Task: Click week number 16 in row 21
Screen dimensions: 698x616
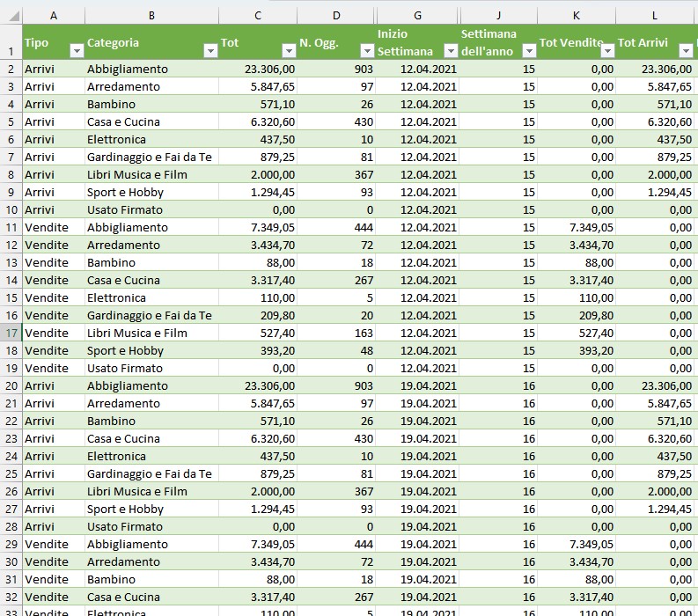Action: [498, 403]
